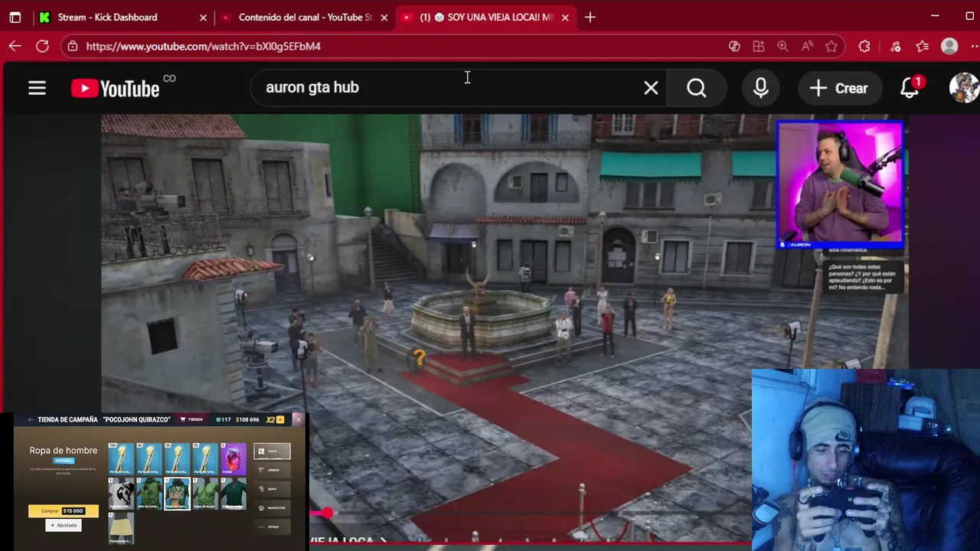Clear the YouTube search text with X
980x551 pixels.
(x=651, y=88)
